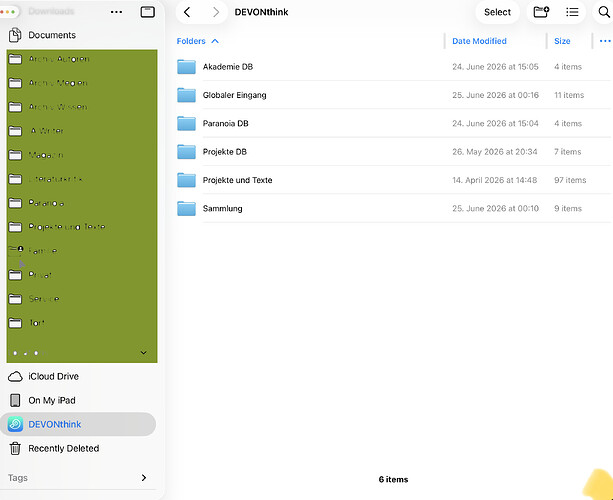The image size is (613, 500).
Task: Click the 97 items size value
Action: [x=570, y=180]
